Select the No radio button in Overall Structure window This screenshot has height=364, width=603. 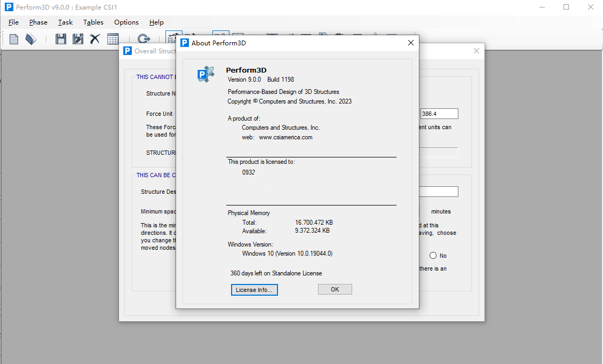tap(433, 256)
